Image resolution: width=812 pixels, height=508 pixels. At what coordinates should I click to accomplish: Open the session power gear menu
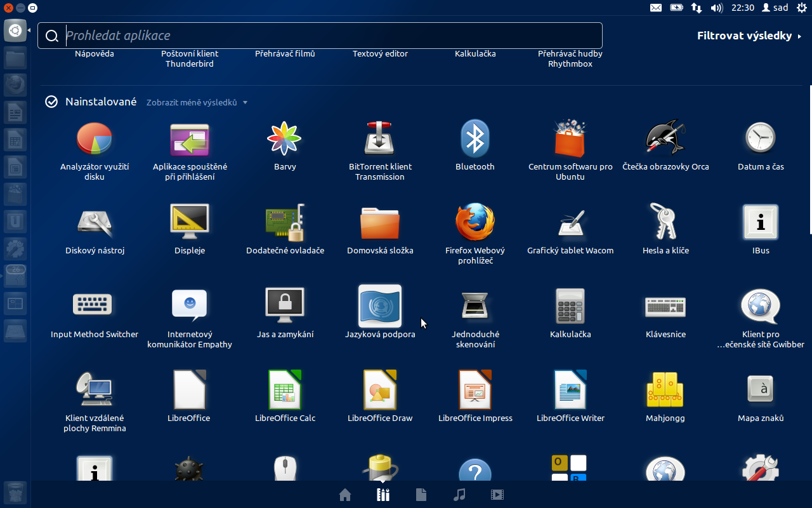801,8
